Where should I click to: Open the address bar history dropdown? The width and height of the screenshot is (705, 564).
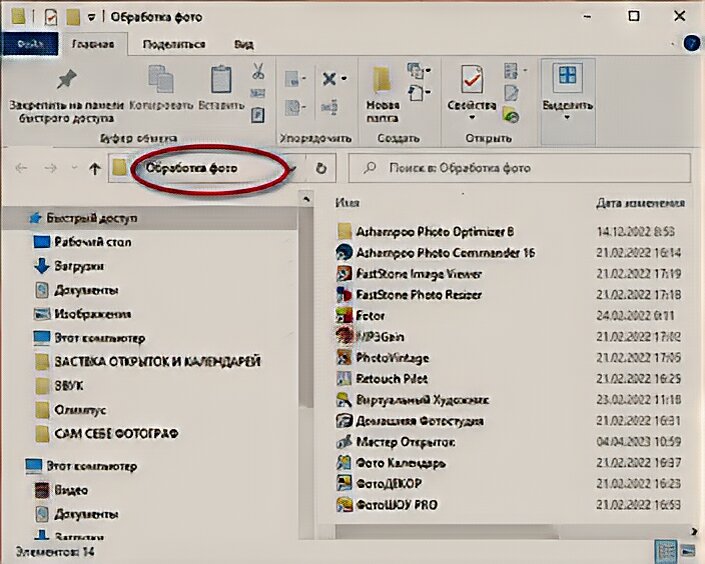(293, 169)
